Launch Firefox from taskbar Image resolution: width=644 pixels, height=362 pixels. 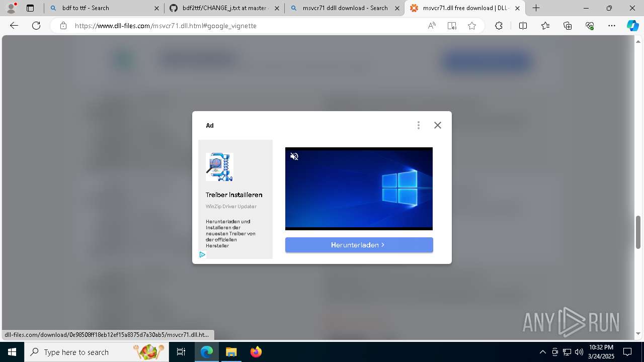[x=256, y=352]
